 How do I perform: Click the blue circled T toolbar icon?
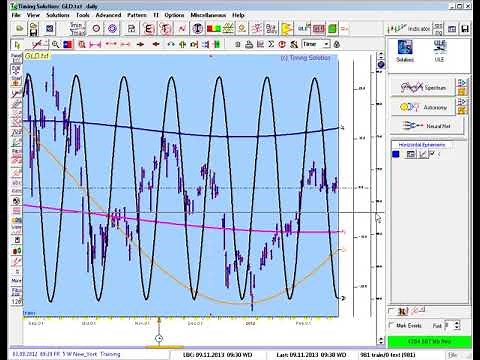(x=197, y=29)
